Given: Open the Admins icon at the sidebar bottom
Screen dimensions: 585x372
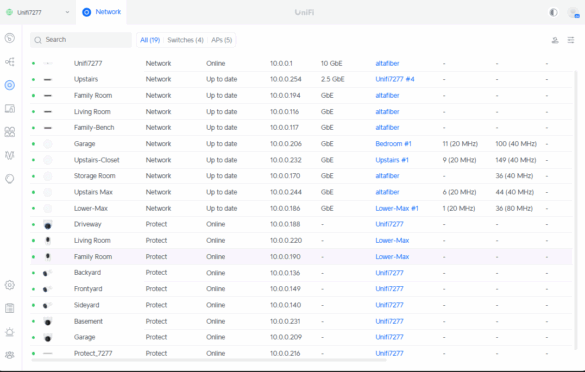Looking at the screenshot, I should click(x=10, y=355).
